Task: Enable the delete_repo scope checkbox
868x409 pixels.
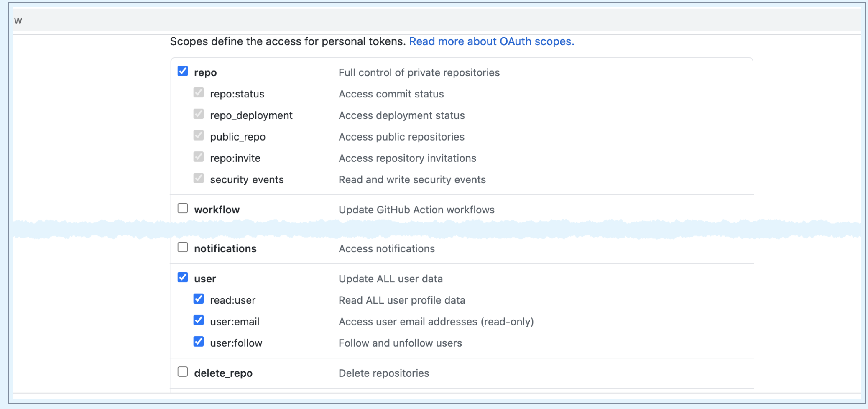Action: [183, 372]
